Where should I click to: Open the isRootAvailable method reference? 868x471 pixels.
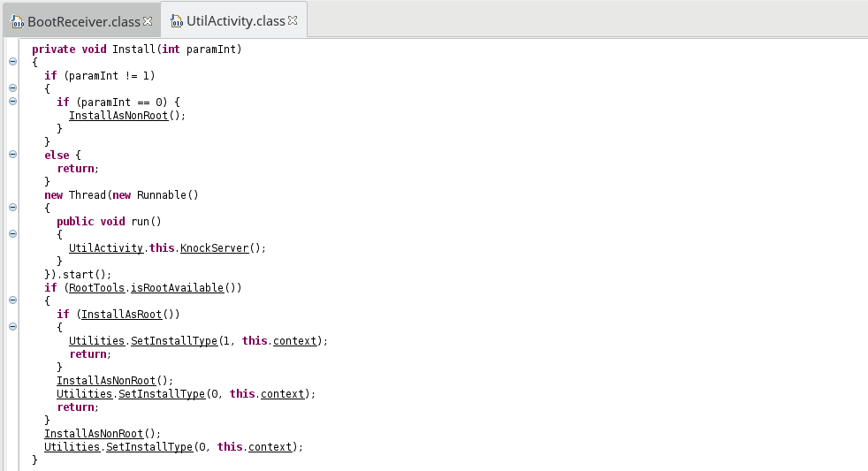tap(177, 288)
